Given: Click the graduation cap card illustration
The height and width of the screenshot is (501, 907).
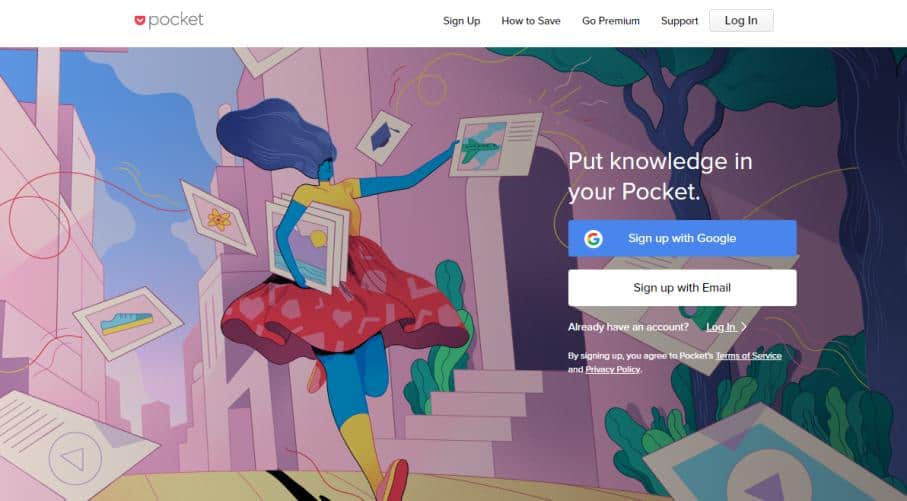Looking at the screenshot, I should point(383,137).
